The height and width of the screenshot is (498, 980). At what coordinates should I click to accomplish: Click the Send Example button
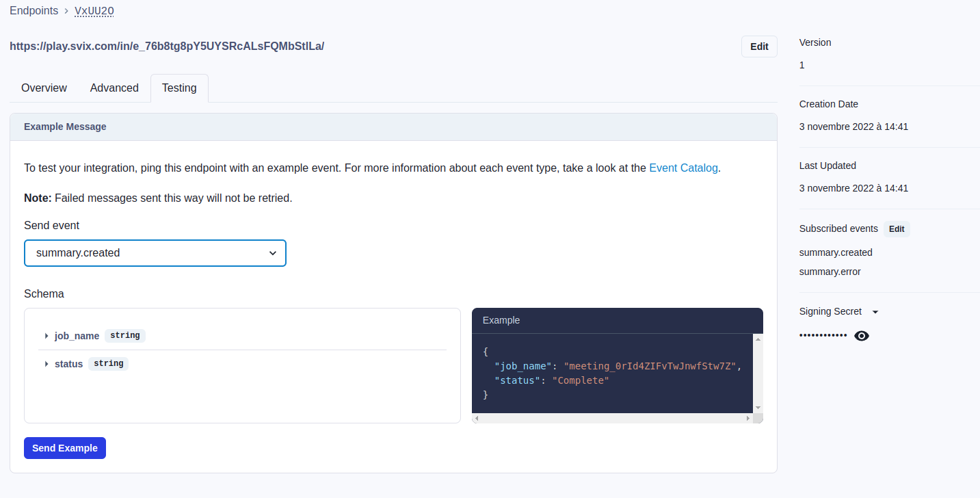[65, 448]
